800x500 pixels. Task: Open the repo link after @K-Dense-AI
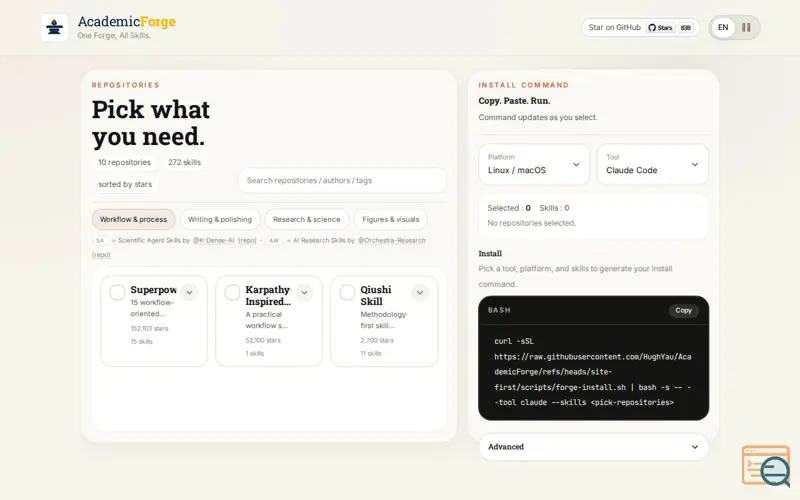pos(247,240)
